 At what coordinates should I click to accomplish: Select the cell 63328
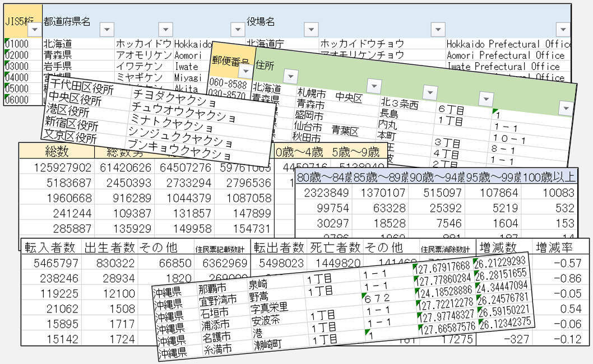pyautogui.click(x=389, y=208)
